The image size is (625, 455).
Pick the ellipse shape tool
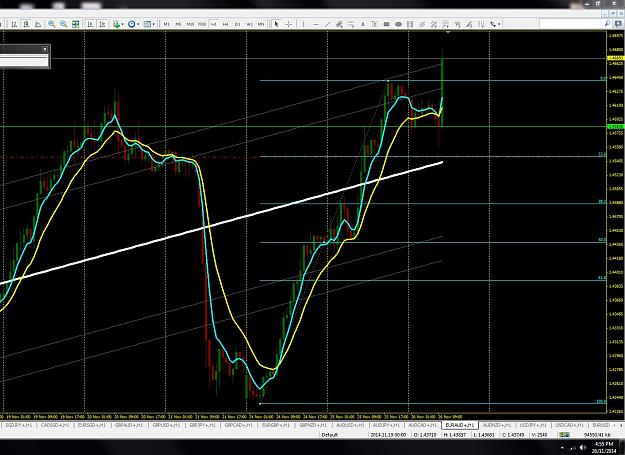(398, 24)
